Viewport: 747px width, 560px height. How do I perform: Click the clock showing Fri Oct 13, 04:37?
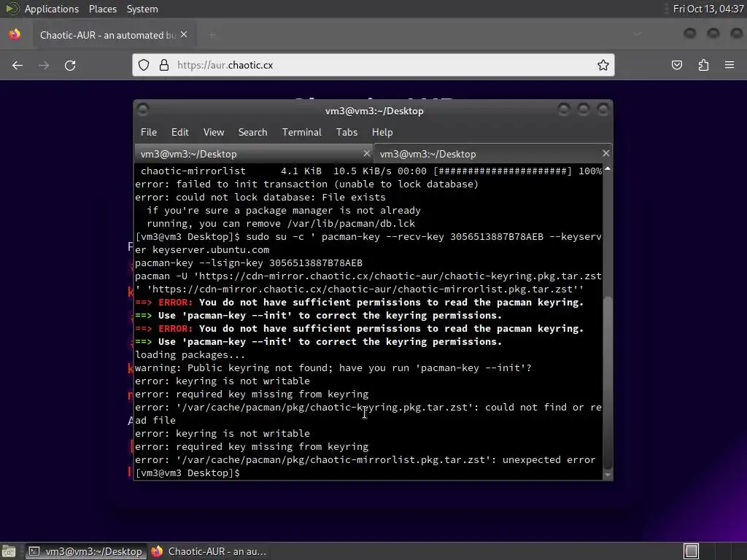pos(708,9)
